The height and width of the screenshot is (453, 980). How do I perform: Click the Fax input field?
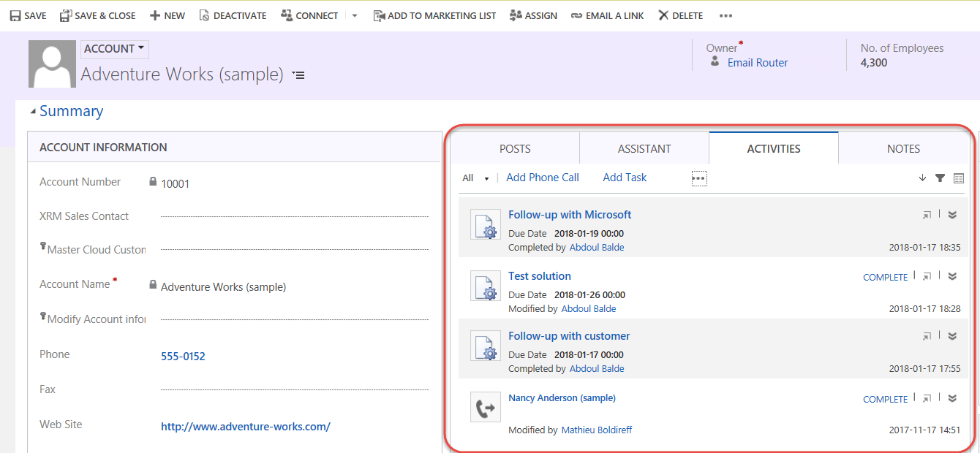pos(294,389)
